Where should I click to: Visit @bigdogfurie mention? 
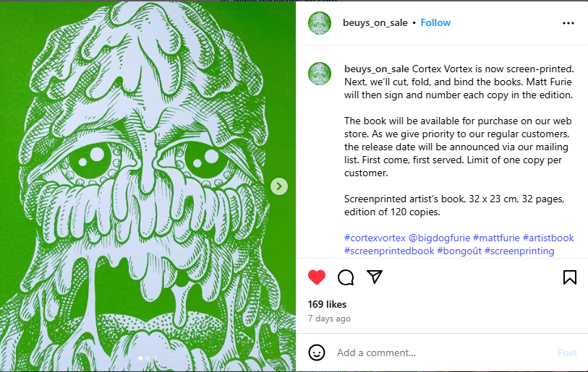(439, 238)
